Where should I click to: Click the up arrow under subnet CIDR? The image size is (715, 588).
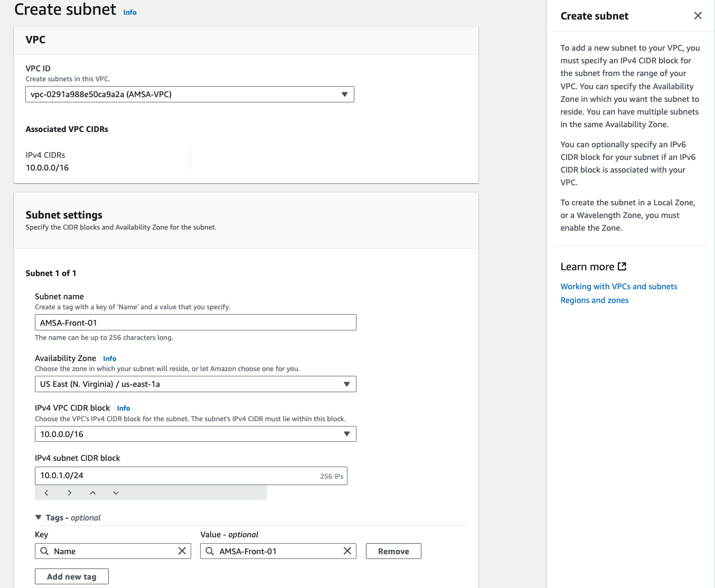93,493
